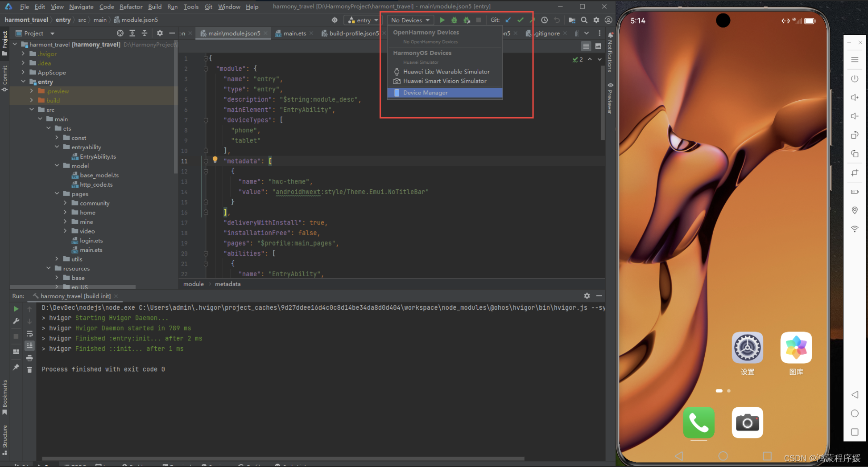Viewport: 868px width, 467px height.
Task: Toggle soft-wrap icon in Run panel
Action: 29,334
